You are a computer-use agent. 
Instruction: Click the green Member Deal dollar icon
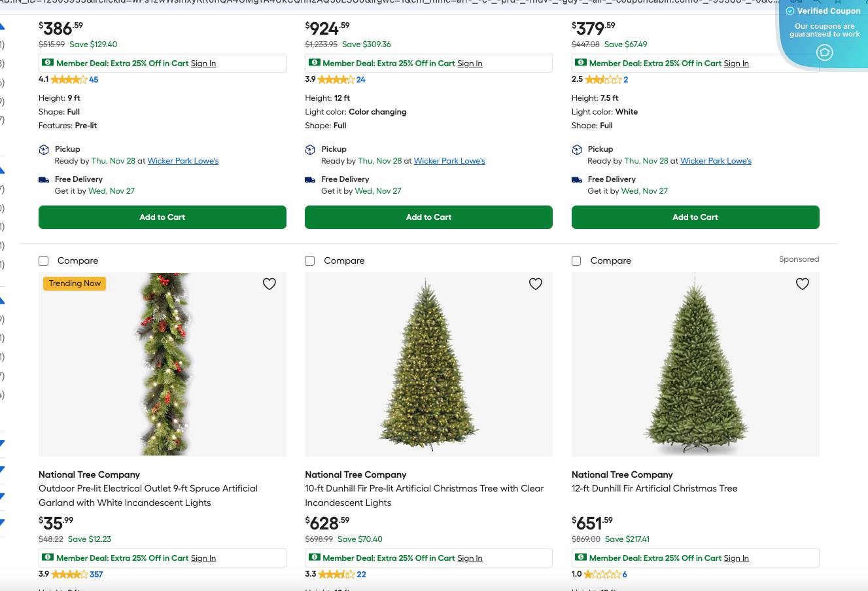pos(48,62)
